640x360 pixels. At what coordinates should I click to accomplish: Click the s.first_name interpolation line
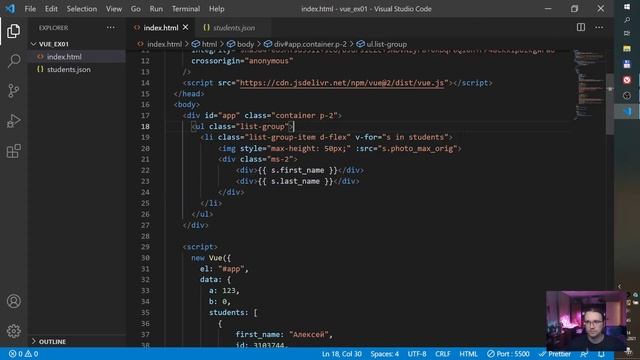pos(299,170)
